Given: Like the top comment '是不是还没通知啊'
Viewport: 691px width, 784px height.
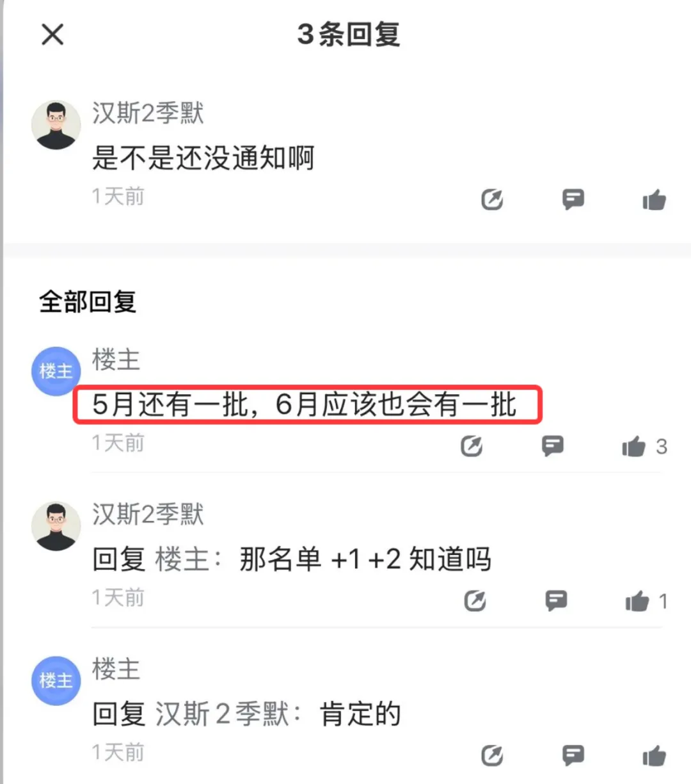Looking at the screenshot, I should tap(654, 200).
